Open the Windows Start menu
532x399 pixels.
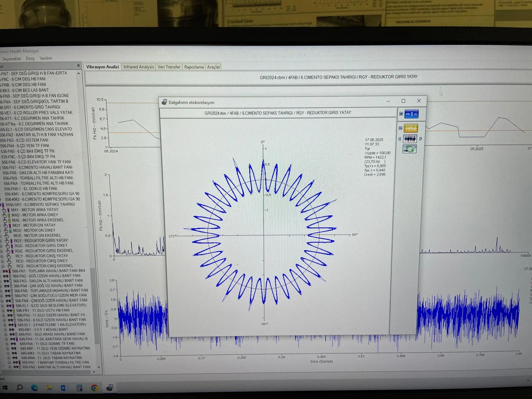(x=5, y=388)
